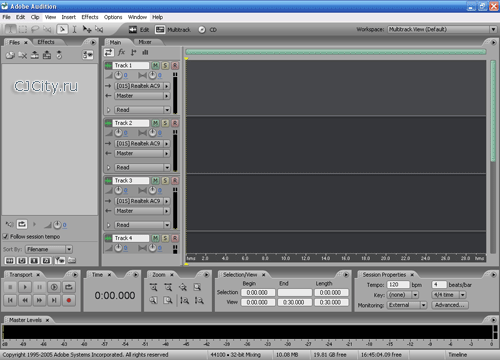Screen dimensions: 500x360
Task: Show Inputs/Outputs controls icon in Main panel
Action: point(109,52)
